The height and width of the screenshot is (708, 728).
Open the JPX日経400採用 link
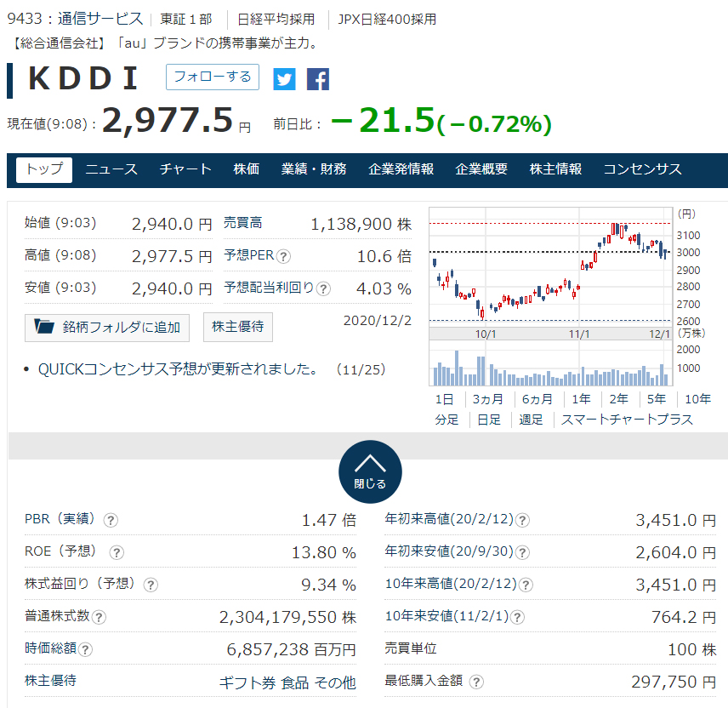[x=387, y=19]
